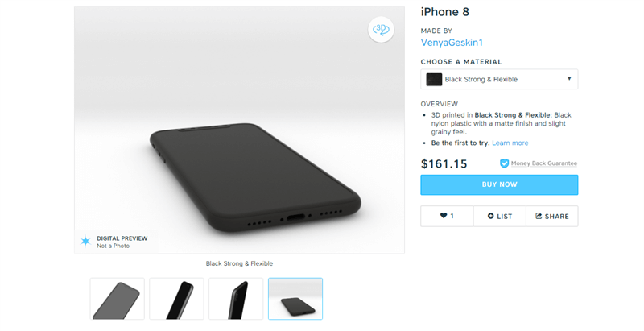Click the $161.15 price text
644x331 pixels.
click(x=444, y=163)
